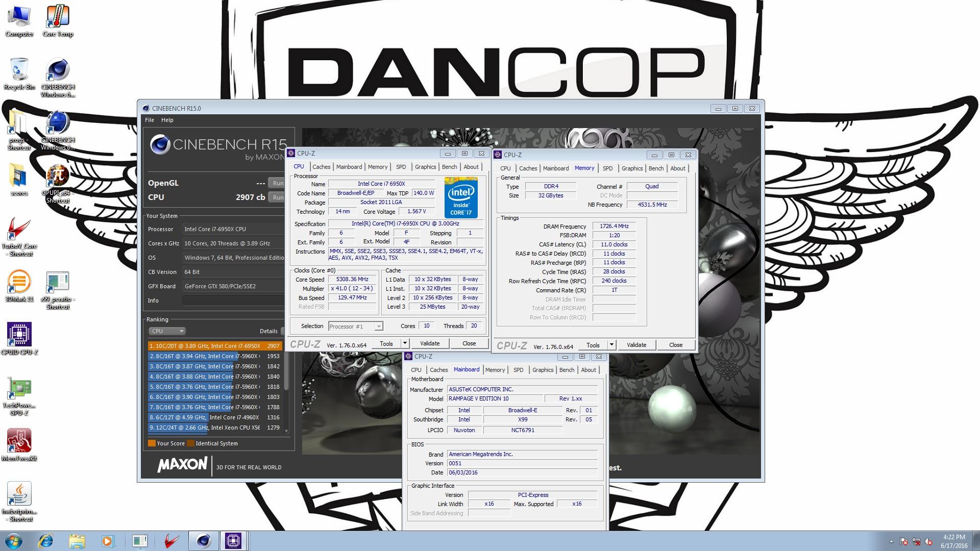Open the Computer desktop icon

click(x=19, y=21)
